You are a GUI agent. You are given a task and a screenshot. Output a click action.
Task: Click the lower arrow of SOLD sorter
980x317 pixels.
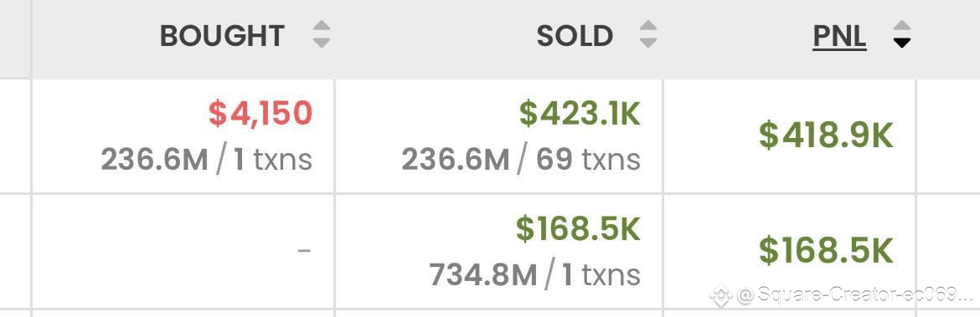pyautogui.click(x=648, y=43)
